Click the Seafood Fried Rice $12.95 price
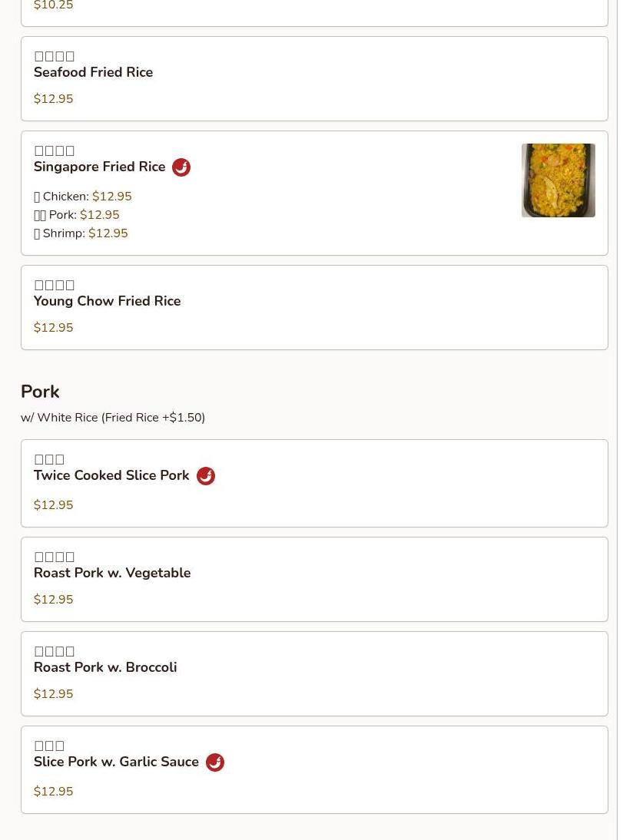Screen dimensions: 633x840 [x=54, y=98]
